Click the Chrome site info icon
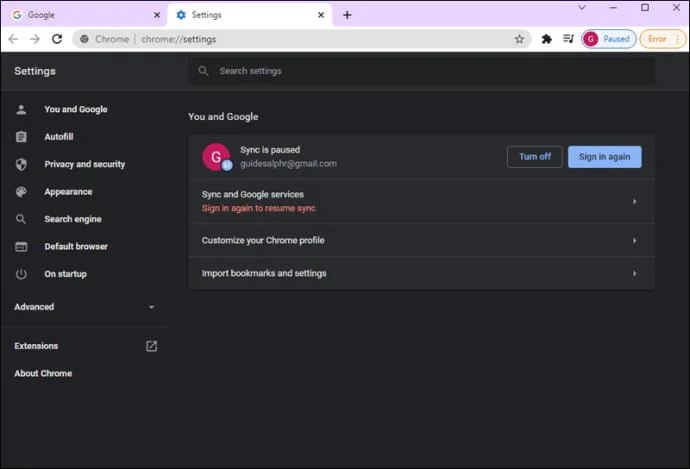 coord(84,39)
